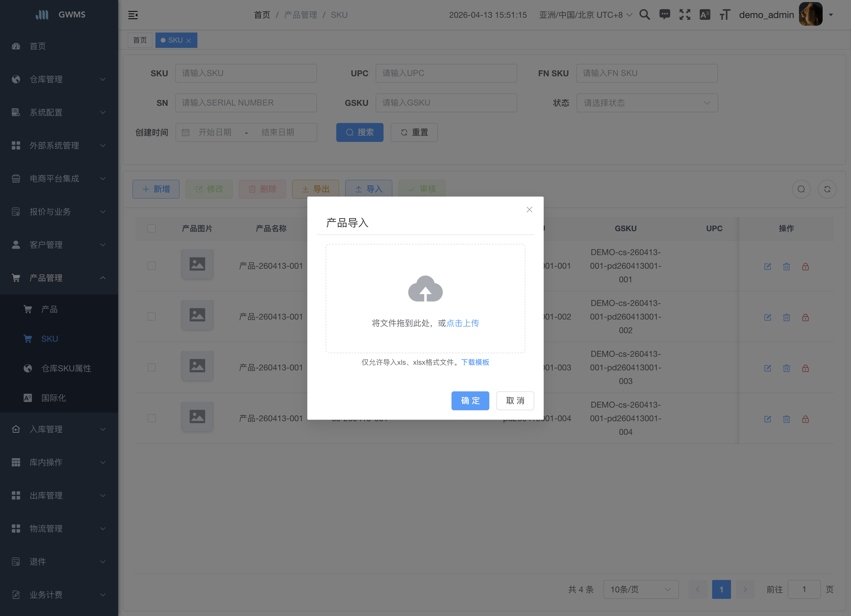Open the timezone 亚洲/中国/北京 UTC+8 dropdown
The image size is (851, 616).
point(586,15)
